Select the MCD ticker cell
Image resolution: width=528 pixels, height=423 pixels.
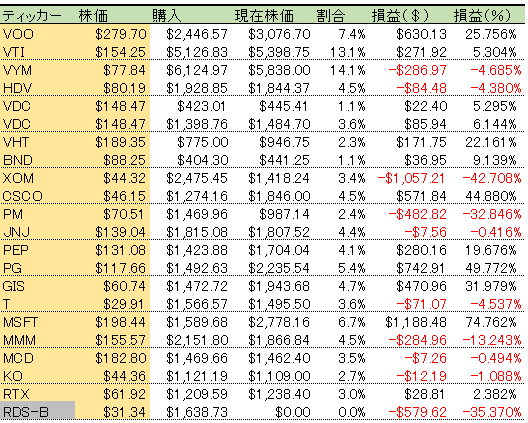(x=18, y=358)
